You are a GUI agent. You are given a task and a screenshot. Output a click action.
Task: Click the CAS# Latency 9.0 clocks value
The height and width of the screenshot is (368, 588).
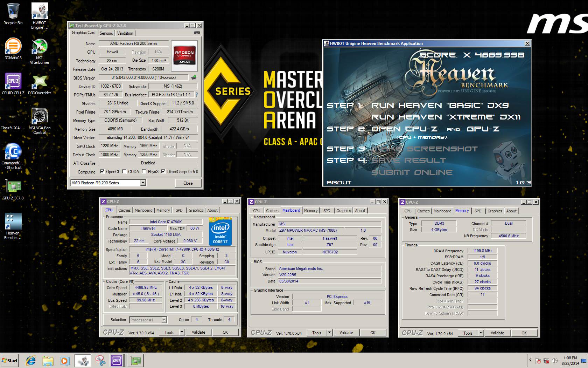click(483, 263)
